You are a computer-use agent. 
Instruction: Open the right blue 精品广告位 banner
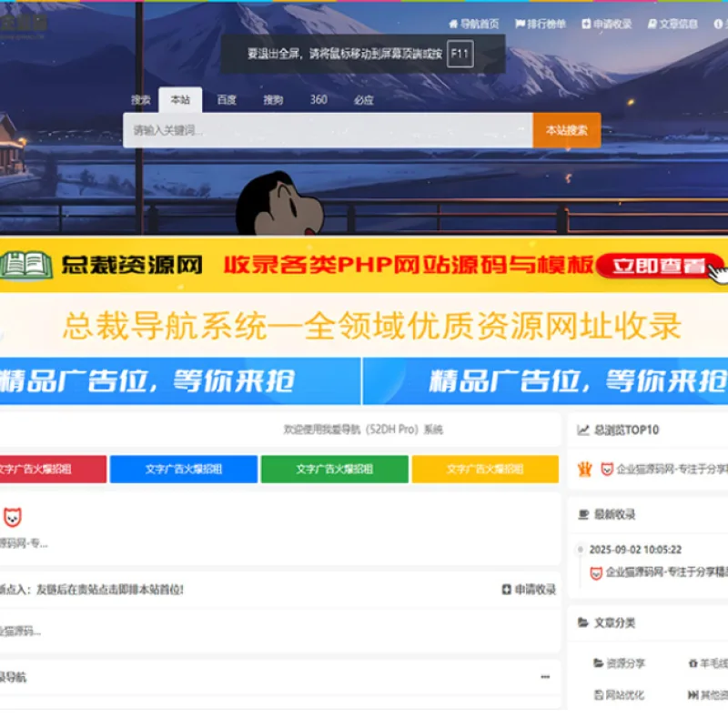[545, 381]
